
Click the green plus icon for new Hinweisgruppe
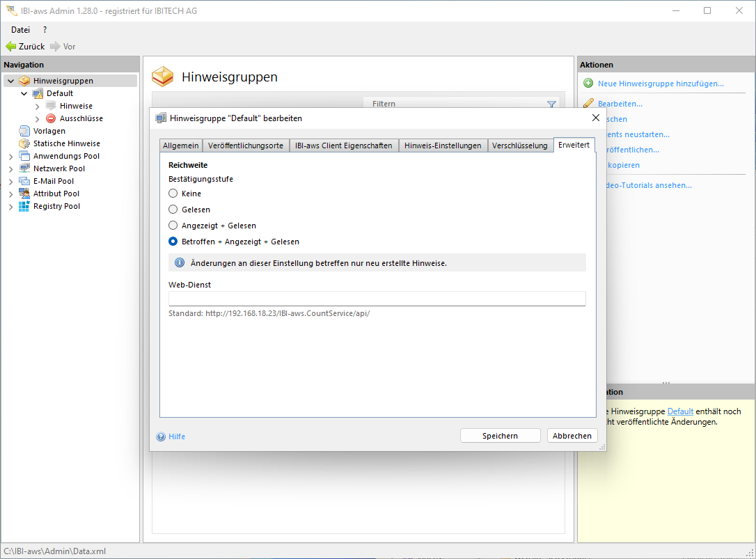[588, 84]
